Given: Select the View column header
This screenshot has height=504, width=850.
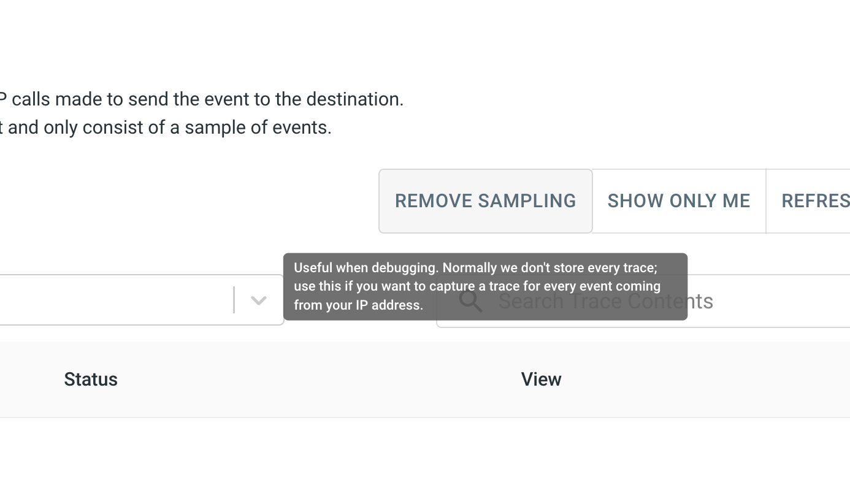Looking at the screenshot, I should coord(541,380).
